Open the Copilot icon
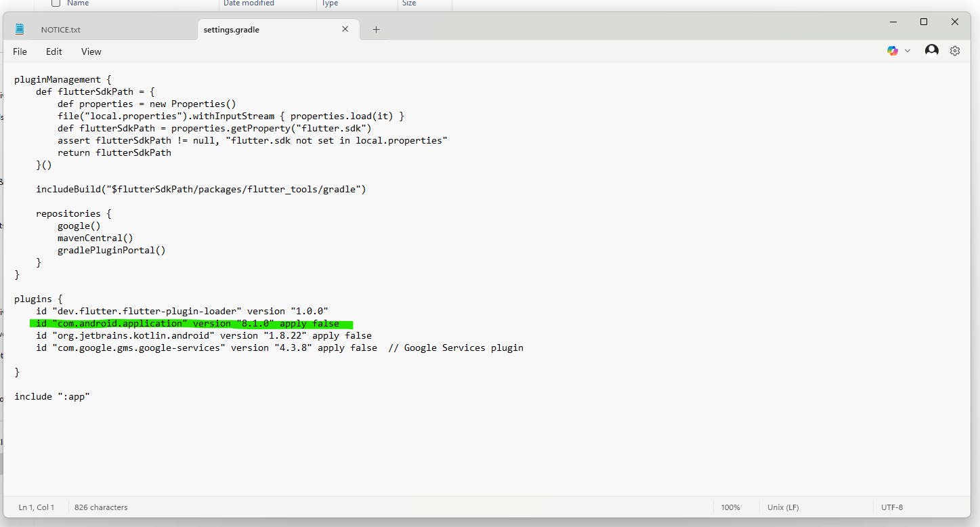The image size is (980, 527). [x=893, y=51]
